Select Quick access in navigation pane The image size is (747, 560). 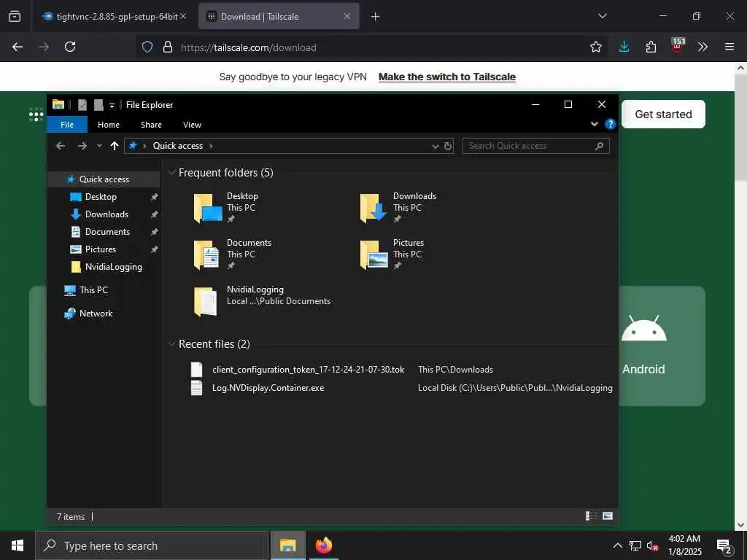(104, 179)
